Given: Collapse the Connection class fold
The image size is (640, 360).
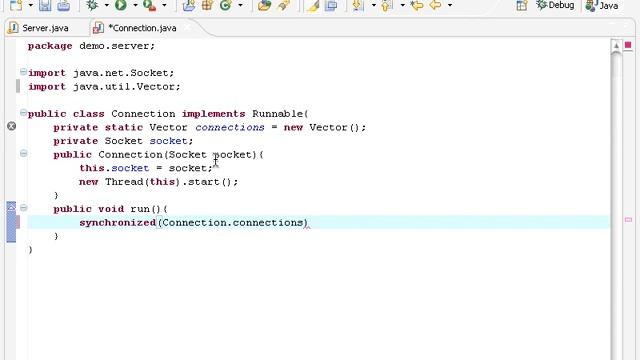Looking at the screenshot, I should point(23,113).
